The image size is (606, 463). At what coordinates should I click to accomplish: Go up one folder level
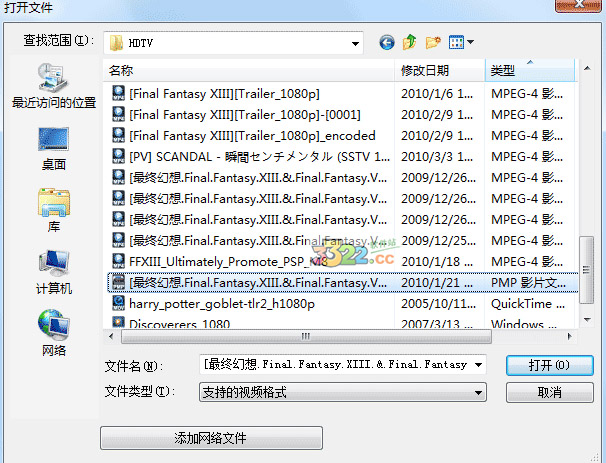pos(409,42)
